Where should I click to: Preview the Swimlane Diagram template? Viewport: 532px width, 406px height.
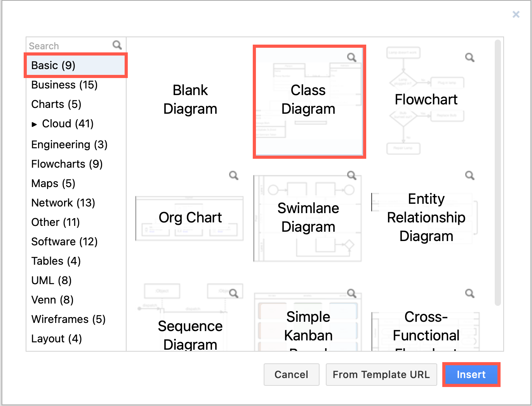(351, 175)
